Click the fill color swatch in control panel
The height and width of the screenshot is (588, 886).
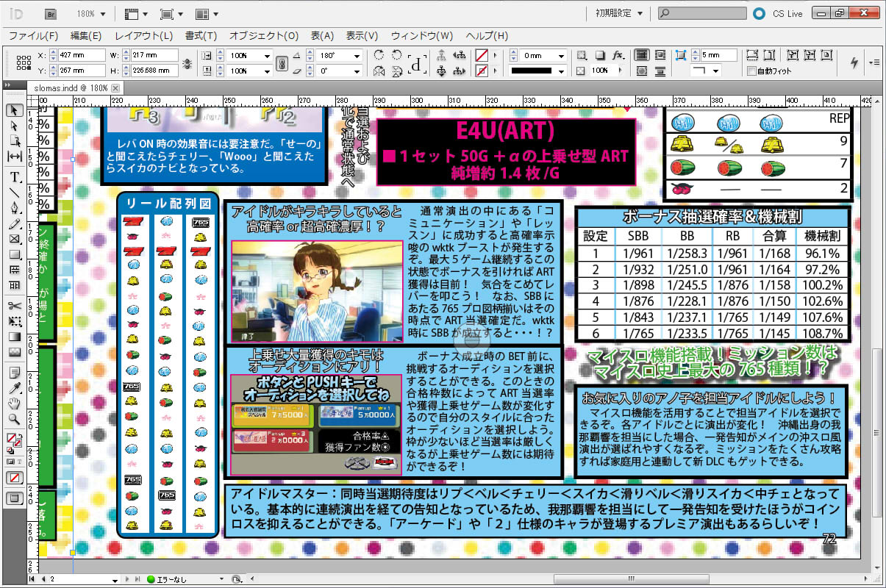coord(482,56)
